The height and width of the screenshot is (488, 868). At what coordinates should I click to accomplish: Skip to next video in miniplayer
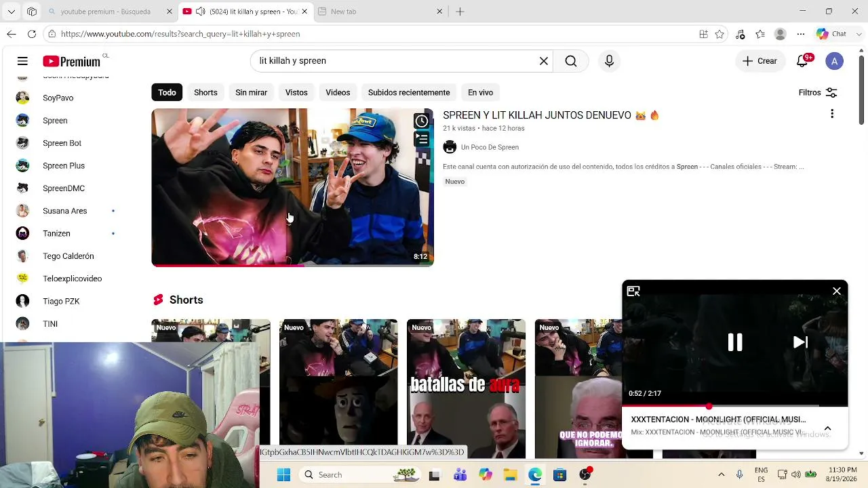800,342
